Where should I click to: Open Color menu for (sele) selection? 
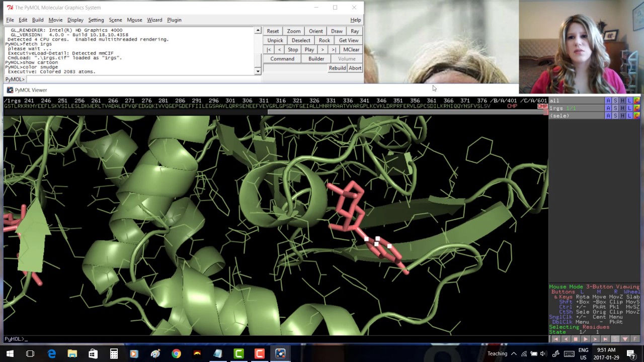click(x=636, y=116)
